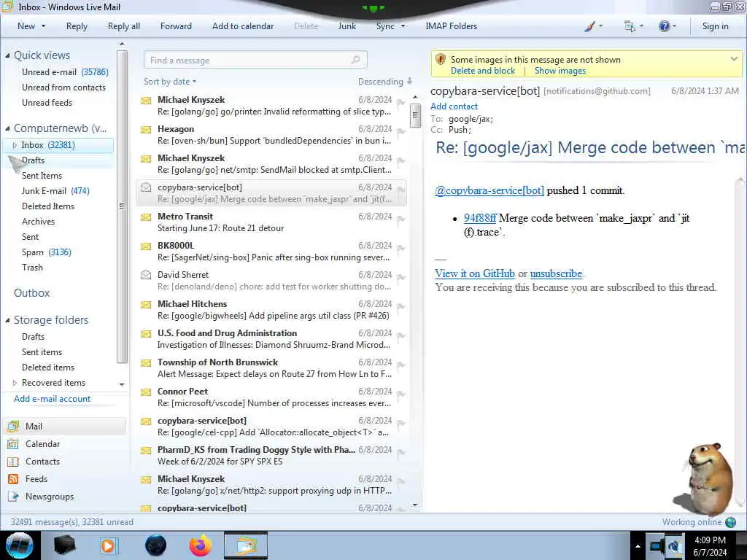The width and height of the screenshot is (747, 560).
Task: Open the Spam folder
Action: click(x=46, y=252)
